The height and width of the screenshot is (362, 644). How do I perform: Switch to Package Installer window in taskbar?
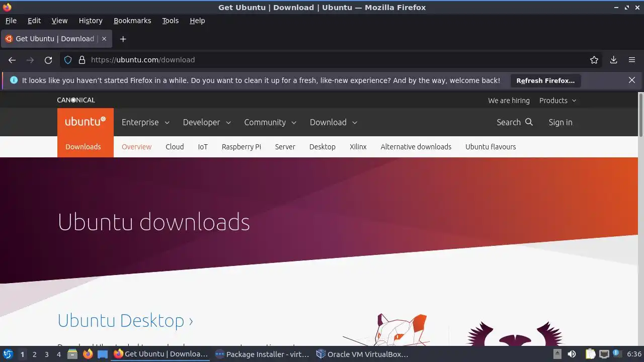coord(262,354)
